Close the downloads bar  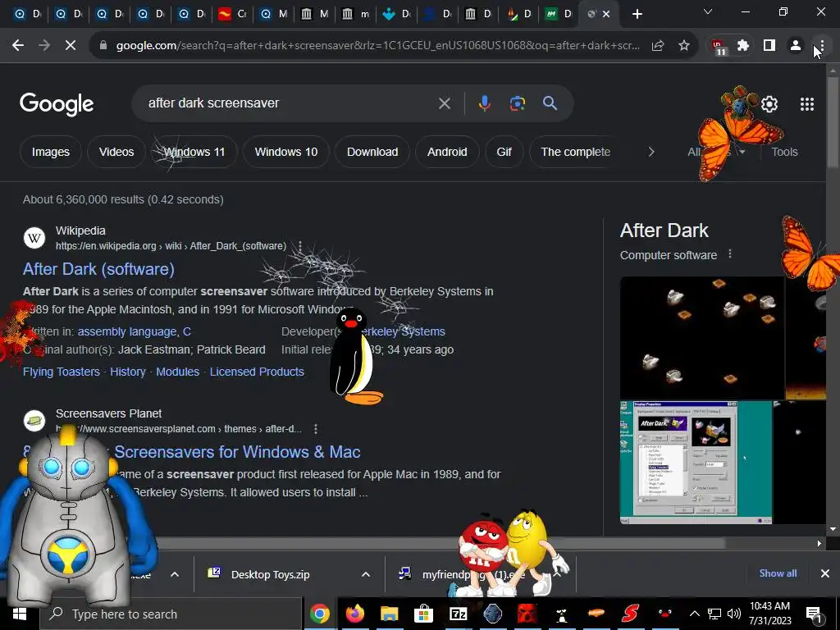825,573
